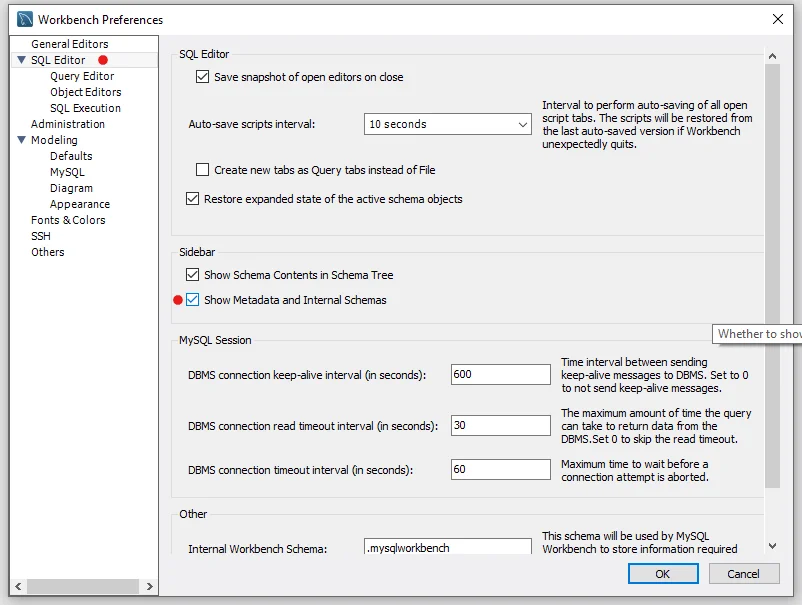Close the Workbench Preferences dialog
802x605 pixels.
[x=777, y=19]
